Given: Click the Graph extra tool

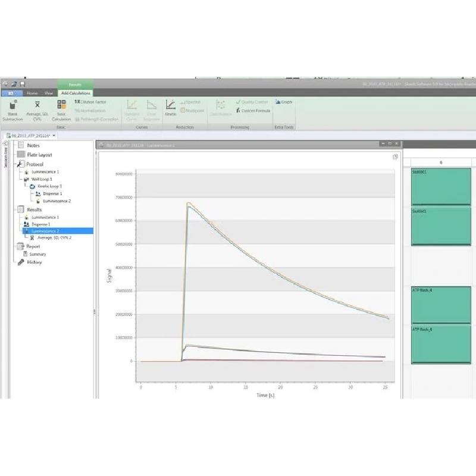Looking at the screenshot, I should click(x=284, y=102).
